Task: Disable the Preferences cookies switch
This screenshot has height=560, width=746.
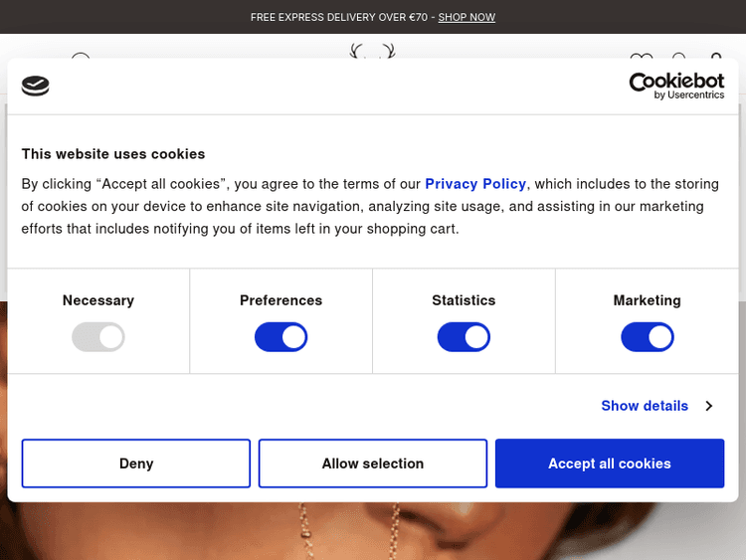Action: click(281, 337)
